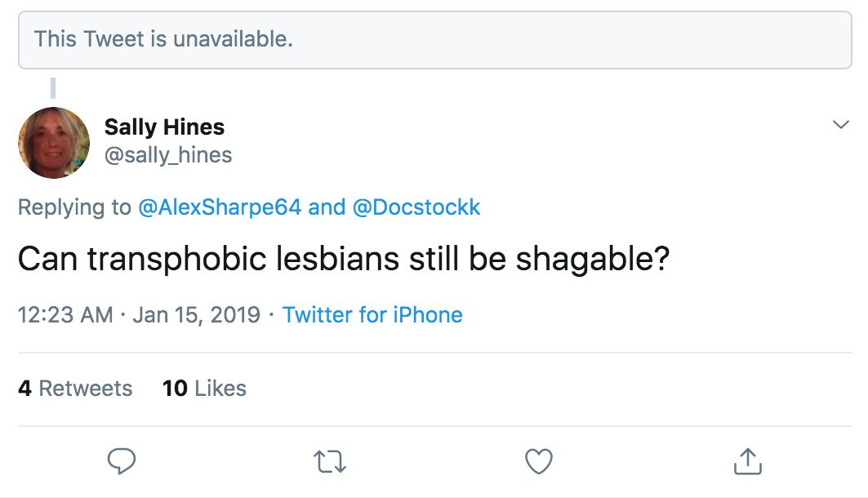Click the tweet text about transphobic lesbians
The height and width of the screenshot is (498, 868).
coord(344,259)
